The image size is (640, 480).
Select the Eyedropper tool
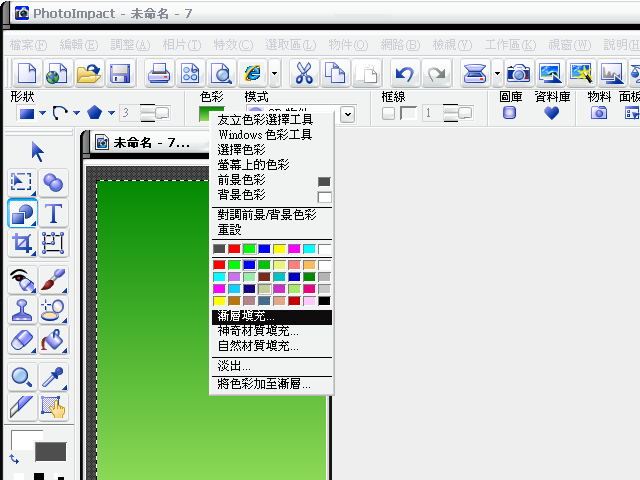[53, 377]
